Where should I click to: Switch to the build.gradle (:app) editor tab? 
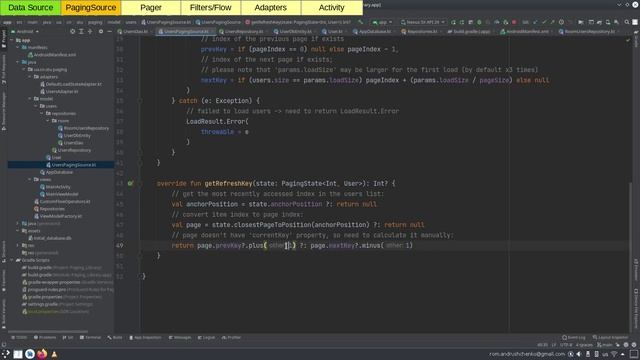pos(471,31)
